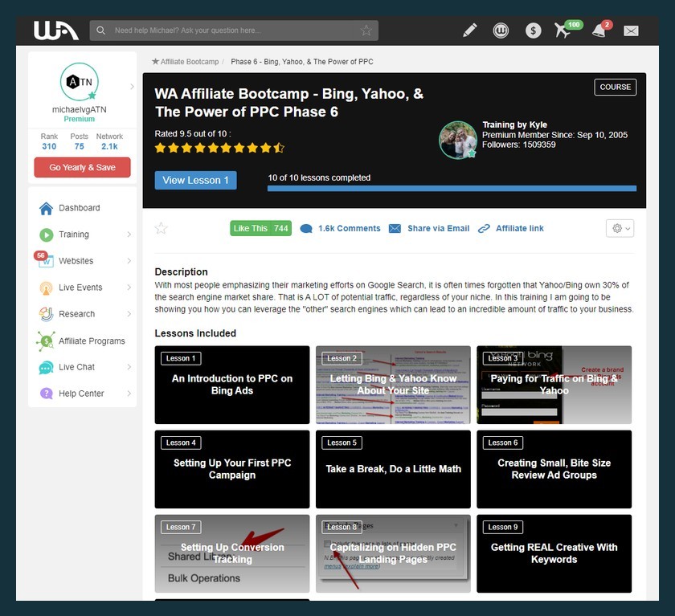Open Lesson 5 Take a Break card

click(393, 469)
